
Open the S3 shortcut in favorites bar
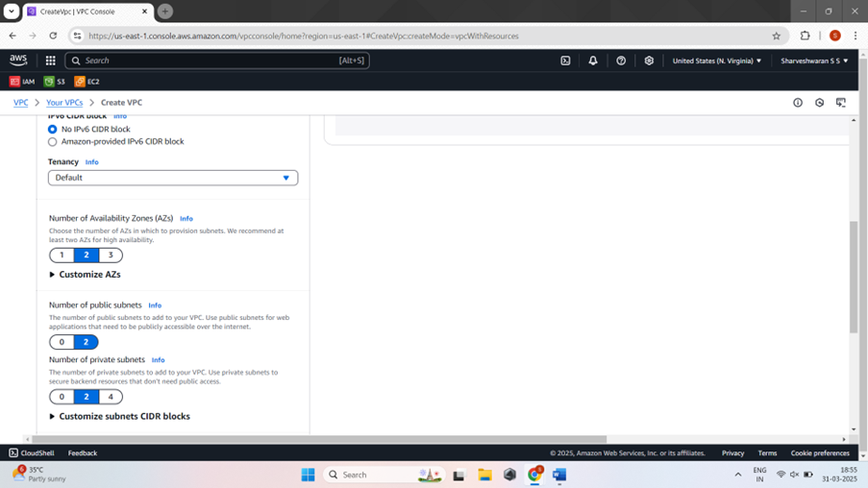(54, 82)
